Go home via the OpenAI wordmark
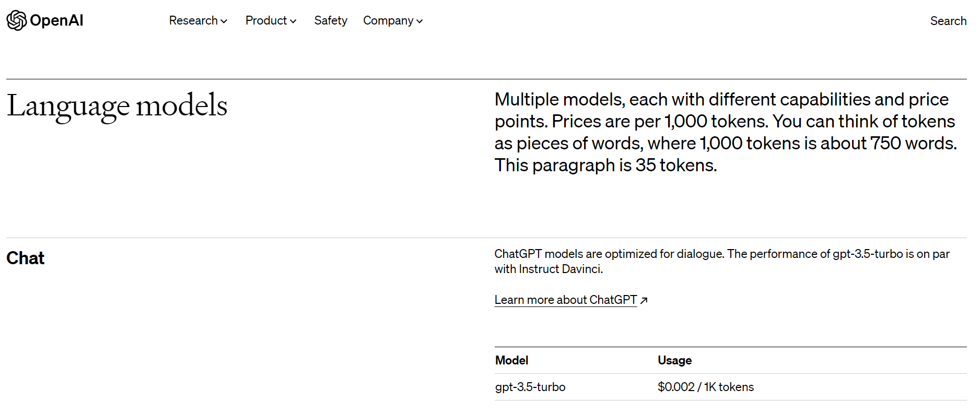 point(56,20)
